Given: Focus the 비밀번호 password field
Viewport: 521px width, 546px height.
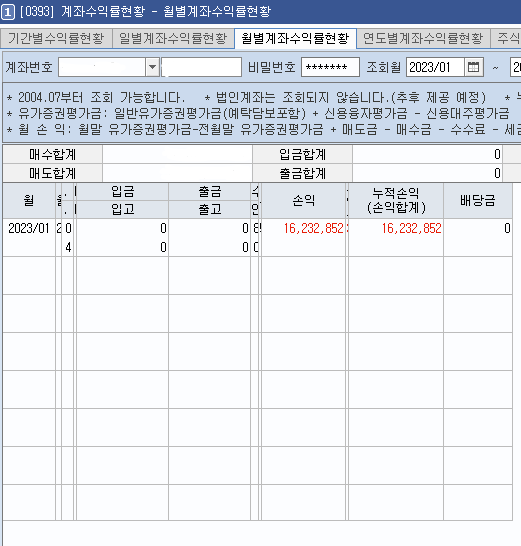Looking at the screenshot, I should tap(330, 67).
